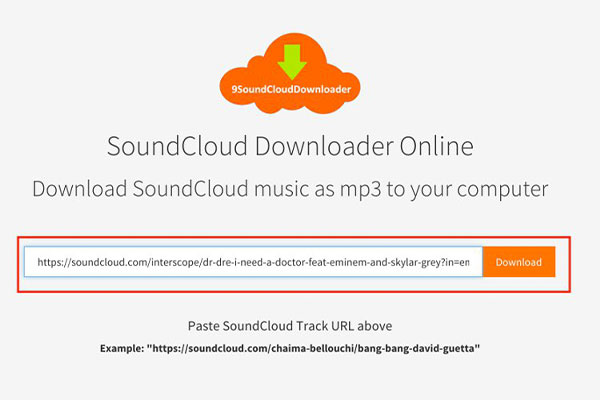Click the orange cloud logo

[x=290, y=73]
